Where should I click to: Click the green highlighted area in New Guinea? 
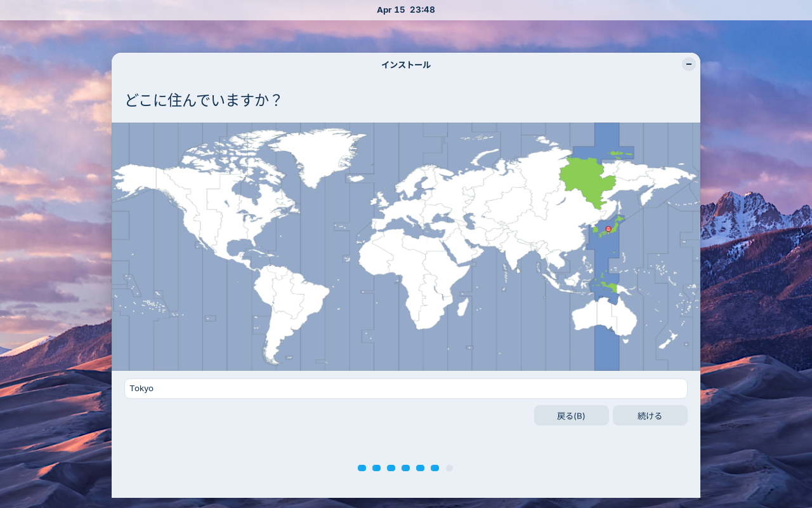(610, 288)
